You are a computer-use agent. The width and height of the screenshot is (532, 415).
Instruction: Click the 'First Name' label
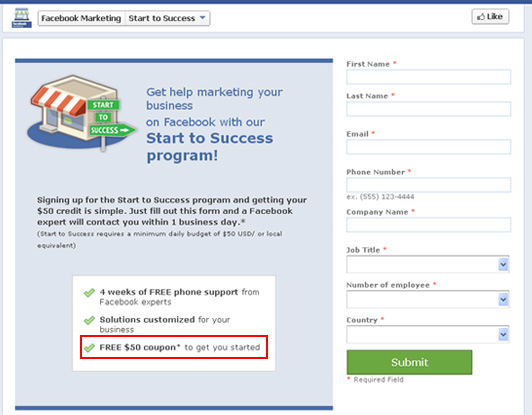(x=368, y=64)
